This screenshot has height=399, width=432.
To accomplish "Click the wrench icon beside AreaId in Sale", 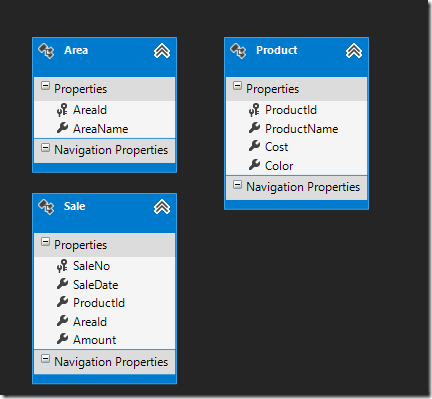I will 62,320.
